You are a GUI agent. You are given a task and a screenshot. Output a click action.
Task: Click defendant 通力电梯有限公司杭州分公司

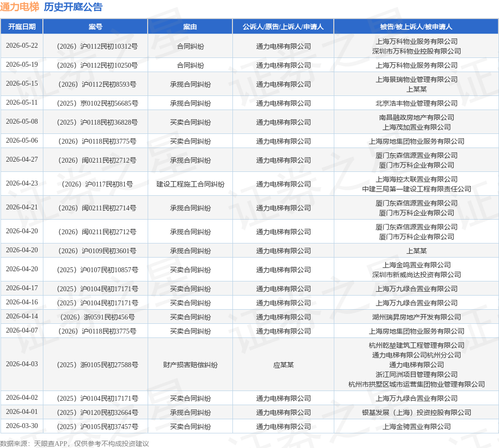(x=417, y=355)
